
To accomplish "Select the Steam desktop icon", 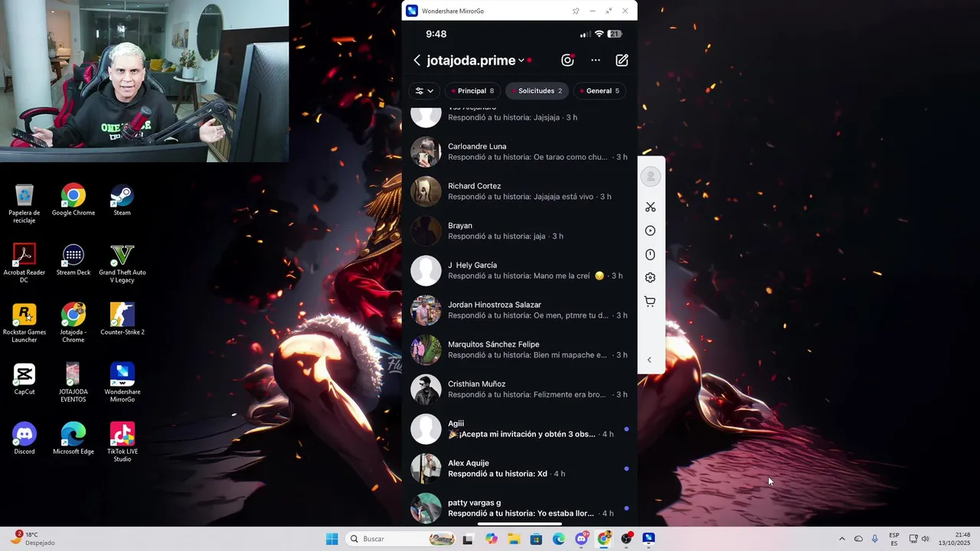I will tap(122, 200).
